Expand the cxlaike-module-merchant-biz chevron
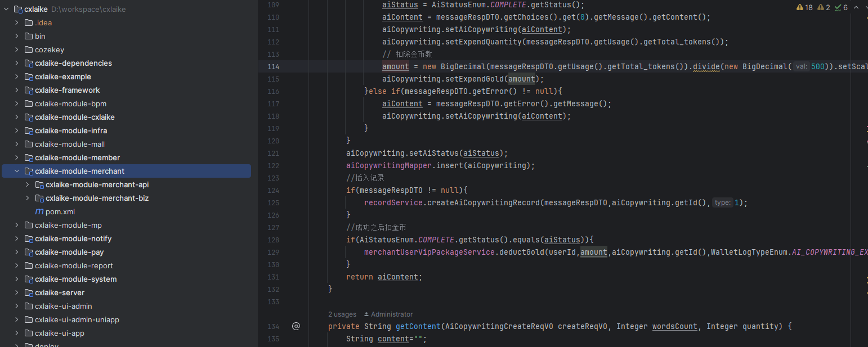 [x=28, y=198]
